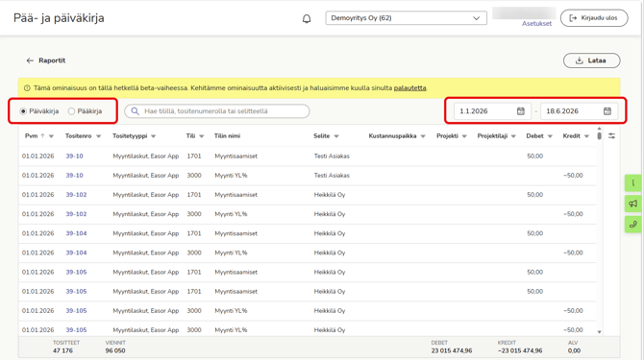Click the table scrollbar down arrow

point(599,332)
